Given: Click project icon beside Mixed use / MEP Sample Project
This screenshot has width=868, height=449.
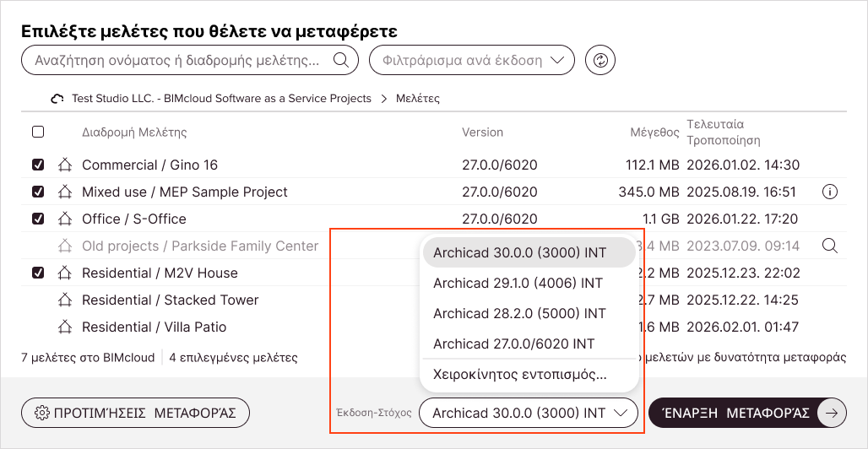Looking at the screenshot, I should pyautogui.click(x=65, y=192).
